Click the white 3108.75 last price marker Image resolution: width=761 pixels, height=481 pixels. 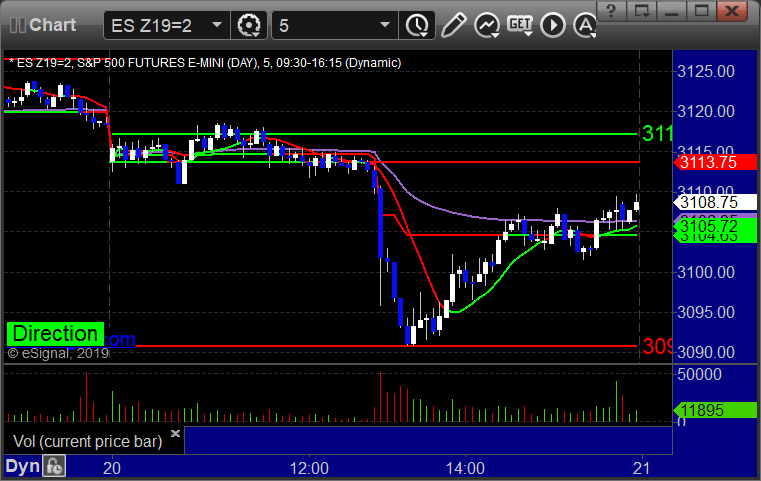coord(715,202)
